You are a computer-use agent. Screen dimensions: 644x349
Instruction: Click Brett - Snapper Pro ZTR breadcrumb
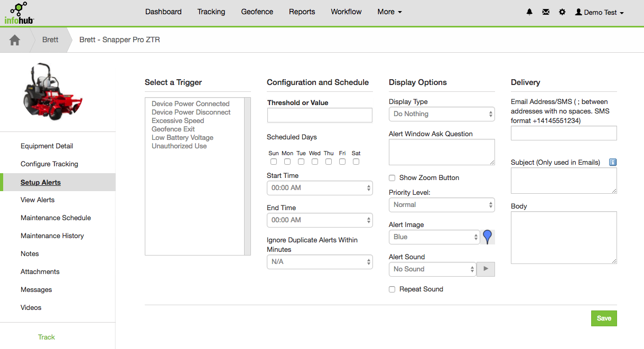(119, 40)
